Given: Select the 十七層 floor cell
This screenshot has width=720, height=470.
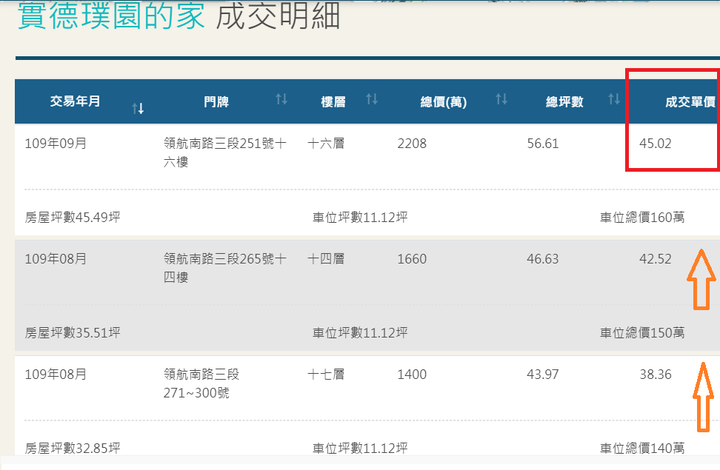Looking at the screenshot, I should pyautogui.click(x=326, y=375).
